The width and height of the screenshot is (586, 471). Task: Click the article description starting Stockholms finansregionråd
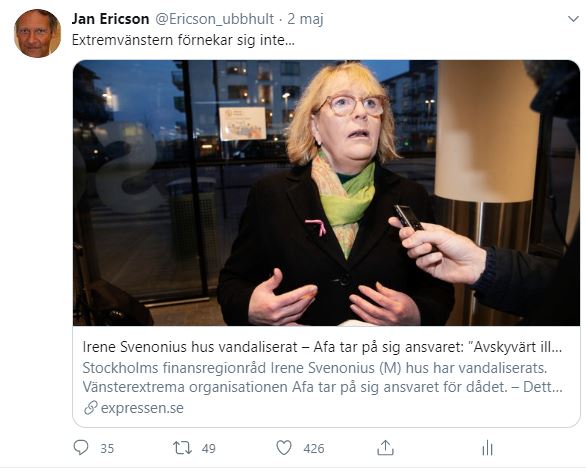pyautogui.click(x=322, y=378)
